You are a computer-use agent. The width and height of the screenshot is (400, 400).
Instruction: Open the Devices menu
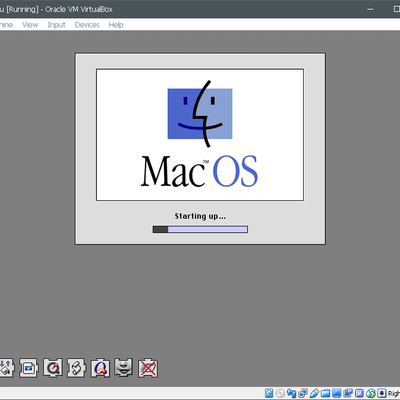[x=87, y=25]
